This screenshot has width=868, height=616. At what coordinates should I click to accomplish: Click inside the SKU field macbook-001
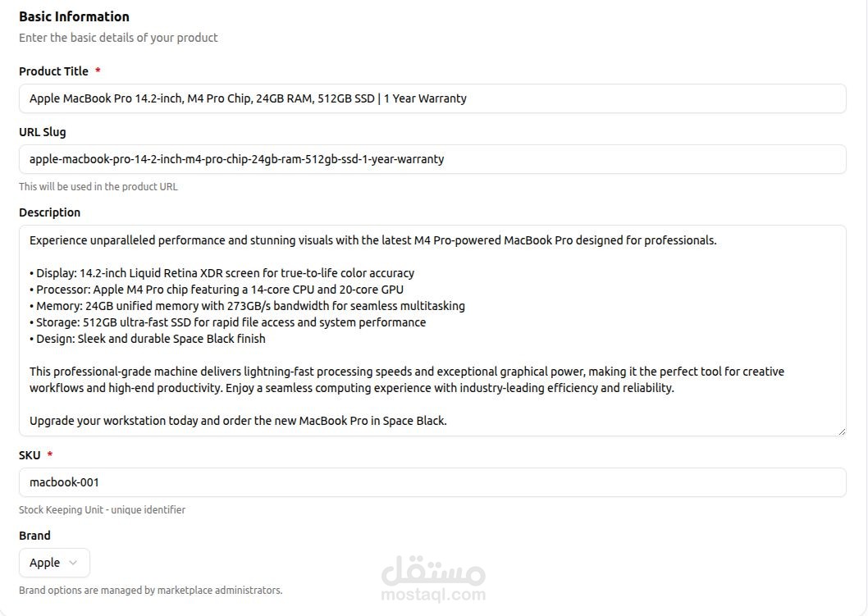coord(432,482)
